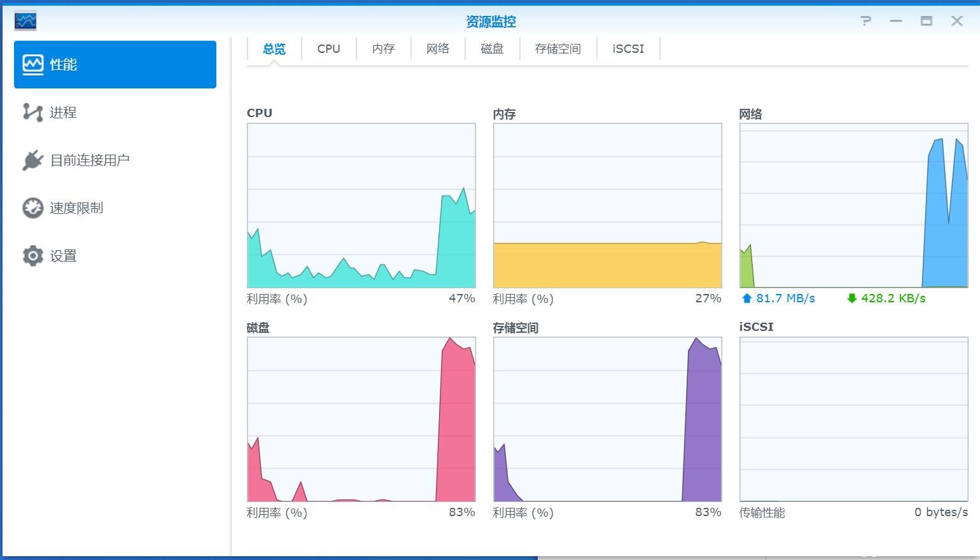Switch to the 总览 tab
The image size is (980, 560).
point(274,49)
